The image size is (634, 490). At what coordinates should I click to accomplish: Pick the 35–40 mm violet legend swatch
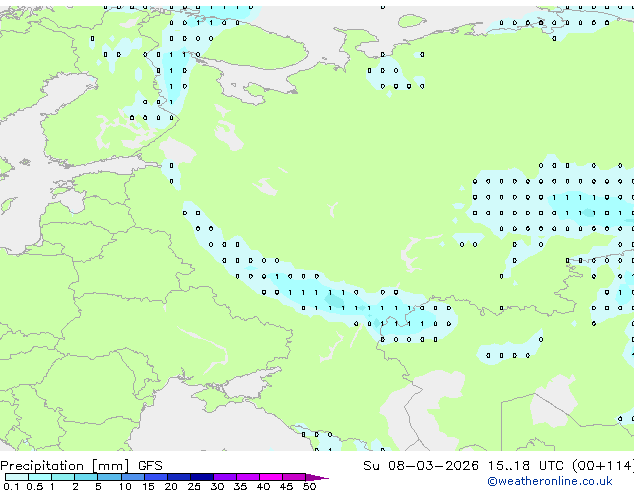[248, 477]
